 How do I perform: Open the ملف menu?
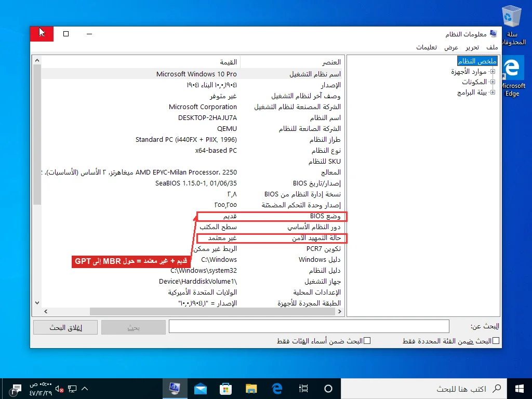coord(491,47)
